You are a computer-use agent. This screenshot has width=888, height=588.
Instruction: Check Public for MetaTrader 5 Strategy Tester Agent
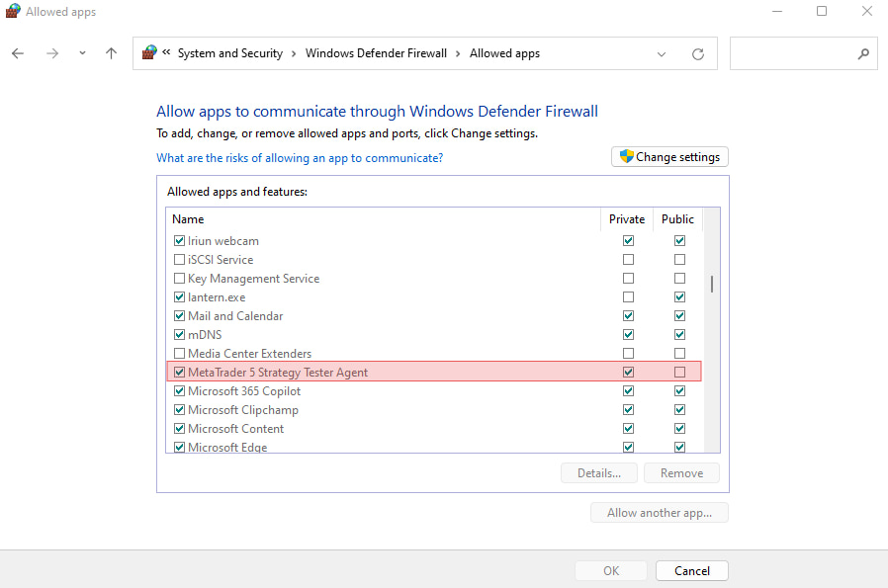tap(679, 372)
